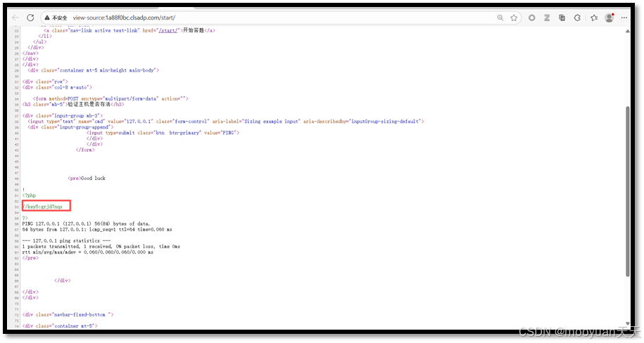Click the div class="row" line

45,82
